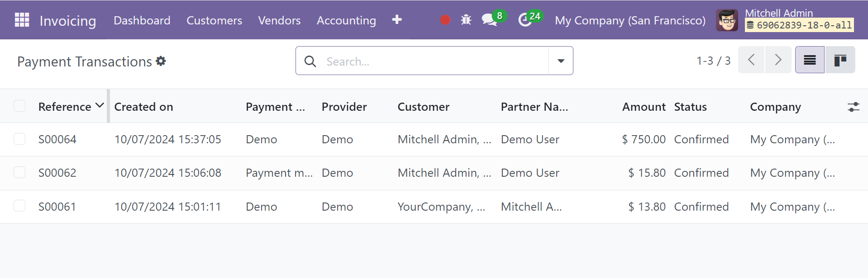This screenshot has width=868, height=278.
Task: Sort by Payment method column header
Action: pyautogui.click(x=275, y=107)
